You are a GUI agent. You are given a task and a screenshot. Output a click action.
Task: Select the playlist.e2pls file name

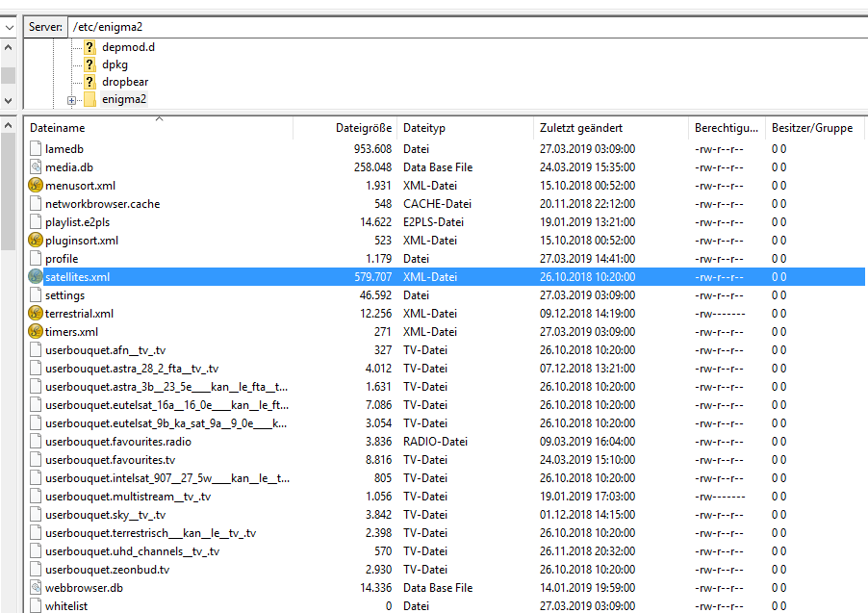click(x=78, y=222)
